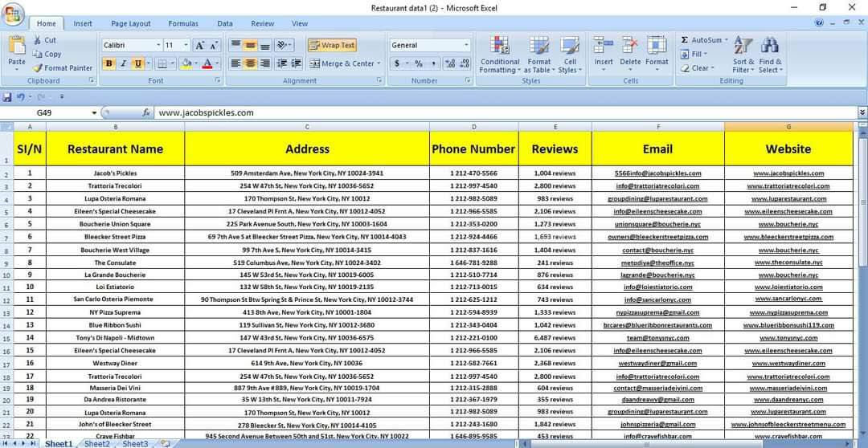Switch to the Data tab
This screenshot has height=448, width=868.
pyautogui.click(x=225, y=24)
